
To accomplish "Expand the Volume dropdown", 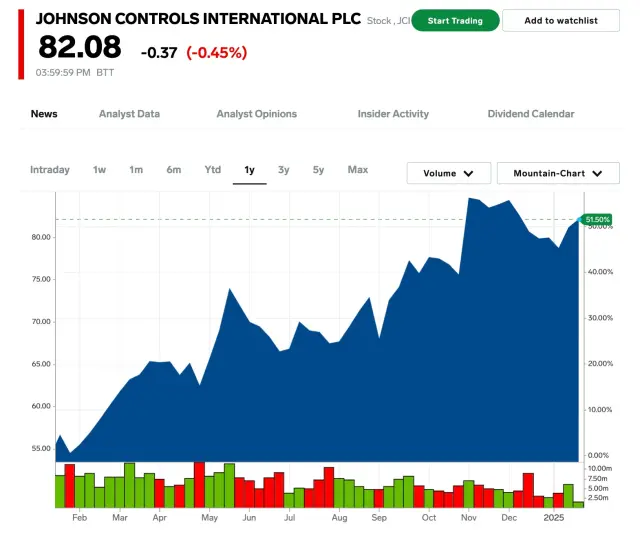I will pyautogui.click(x=448, y=173).
